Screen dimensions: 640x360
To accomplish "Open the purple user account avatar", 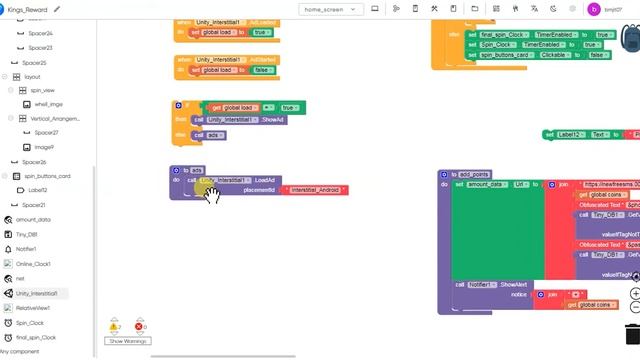I will pyautogui.click(x=594, y=9).
